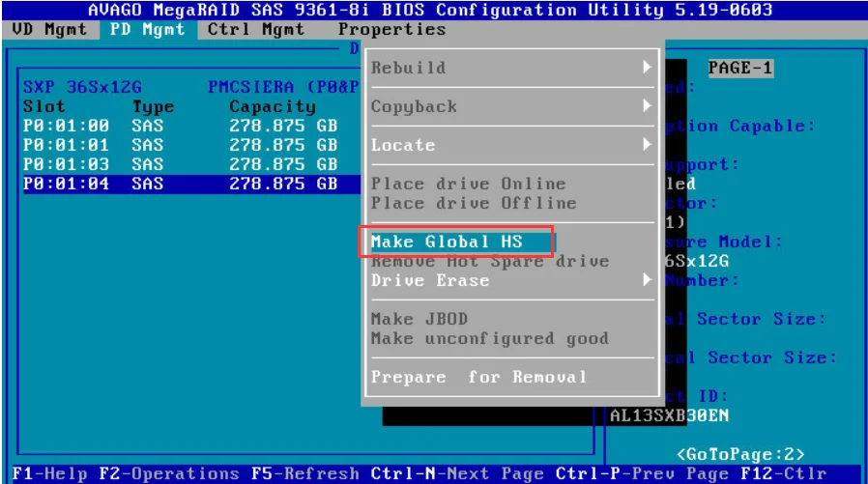Screen dimensions: 868x484
Task: Expand the Locate submenu arrow
Action: (x=647, y=144)
